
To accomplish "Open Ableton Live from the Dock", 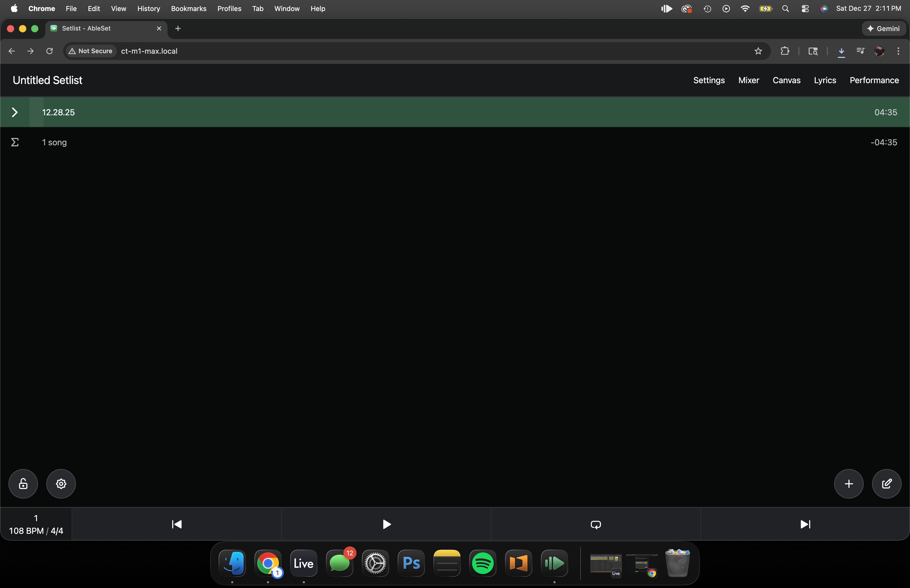I will pos(304,563).
